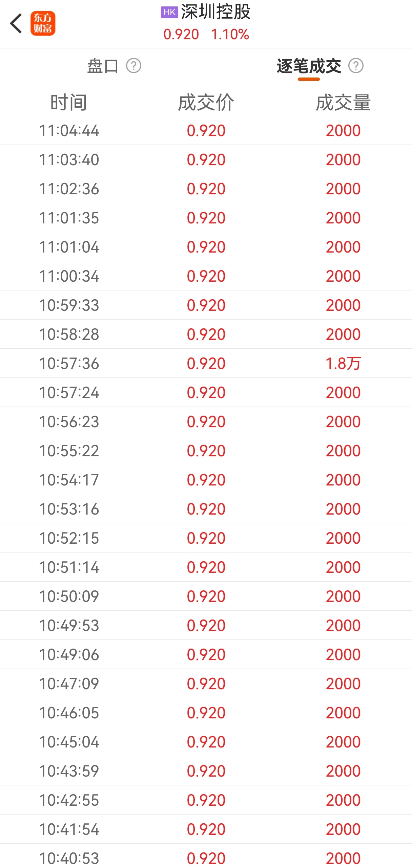Select the trade row at 10:47:09
412x868 pixels.
click(x=206, y=684)
